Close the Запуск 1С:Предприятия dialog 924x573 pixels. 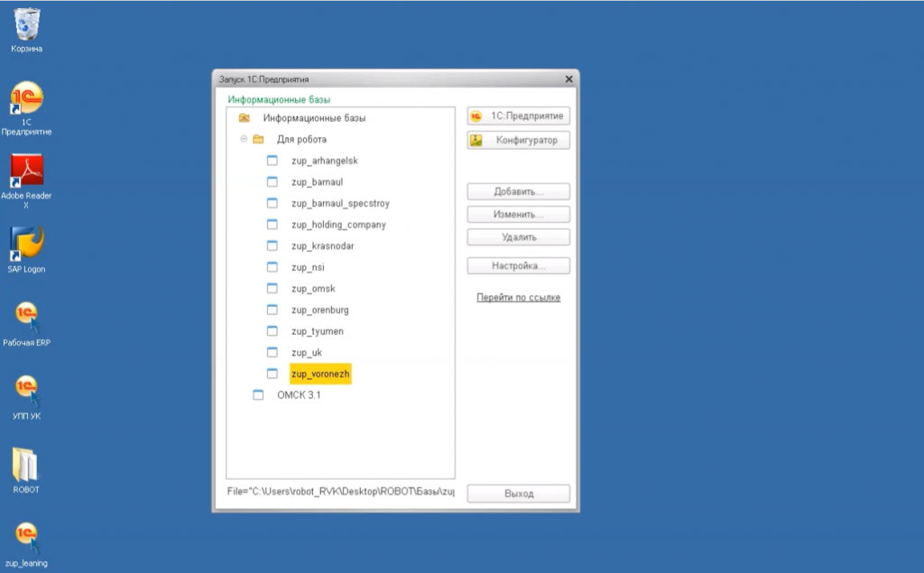point(568,79)
